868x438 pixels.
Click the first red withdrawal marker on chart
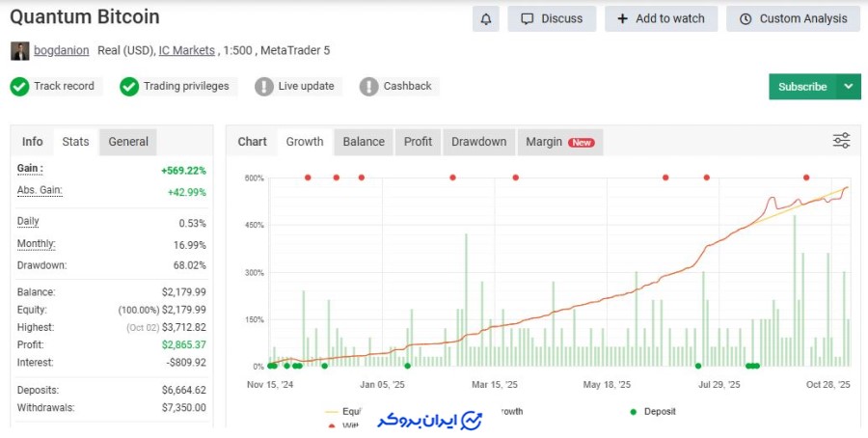click(308, 178)
